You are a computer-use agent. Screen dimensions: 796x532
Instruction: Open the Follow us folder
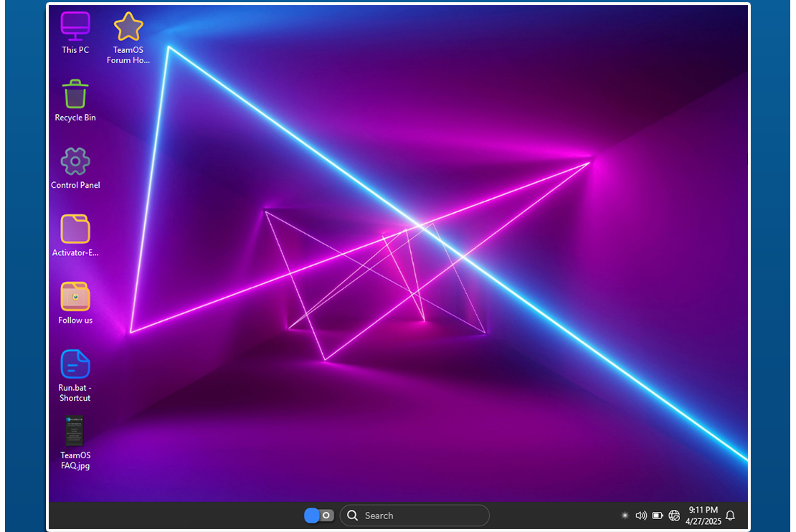point(75,297)
